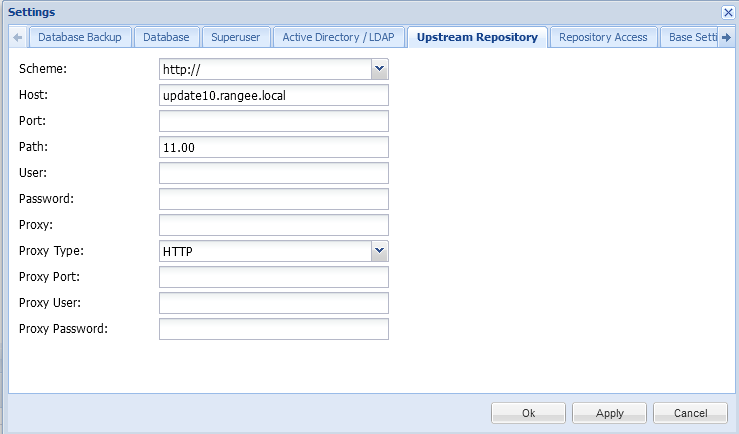Switch to the Database Backup tab
The image size is (739, 434).
79,38
